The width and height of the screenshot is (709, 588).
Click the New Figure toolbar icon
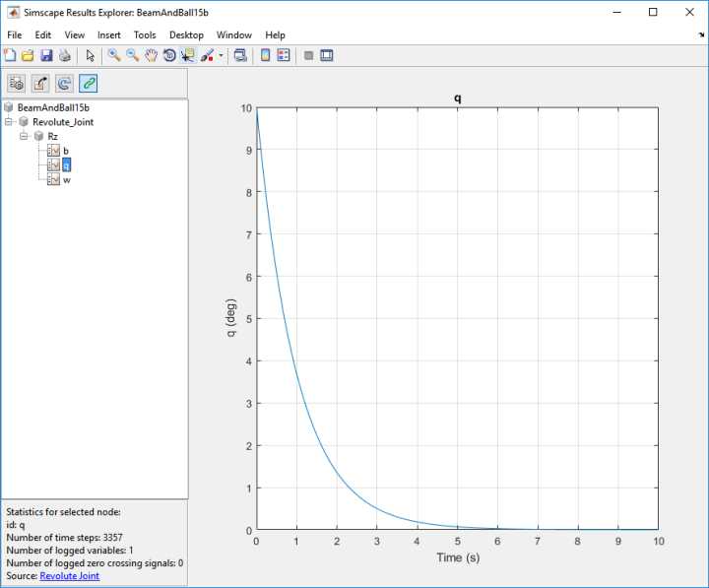click(x=10, y=55)
